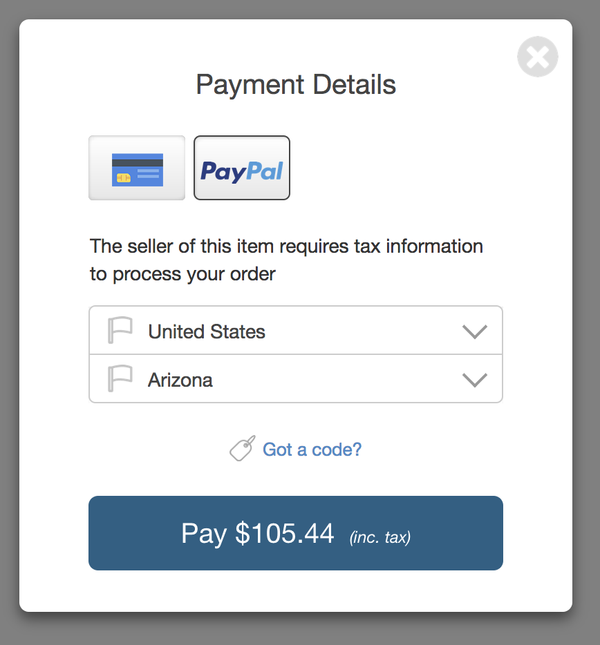The width and height of the screenshot is (600, 645).
Task: Select the credit card payment method
Action: coord(137,168)
